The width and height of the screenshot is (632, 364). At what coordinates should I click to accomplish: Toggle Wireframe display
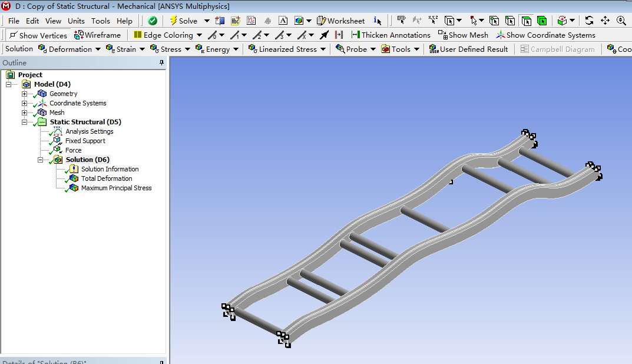pyautogui.click(x=97, y=35)
